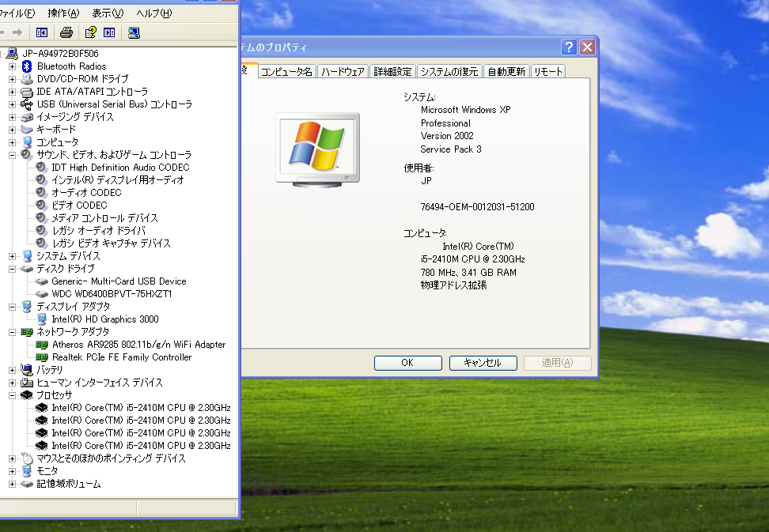Switch to the システムの復元 tab

pos(449,71)
